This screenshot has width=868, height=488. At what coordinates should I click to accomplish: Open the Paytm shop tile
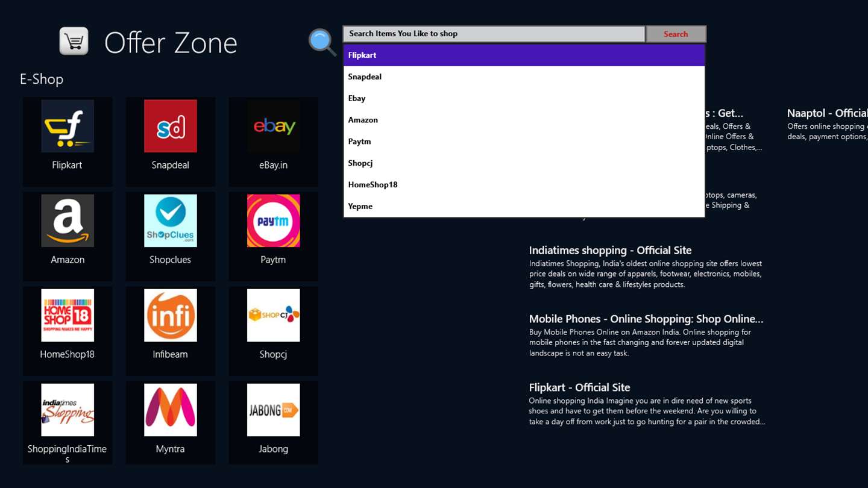point(274,236)
